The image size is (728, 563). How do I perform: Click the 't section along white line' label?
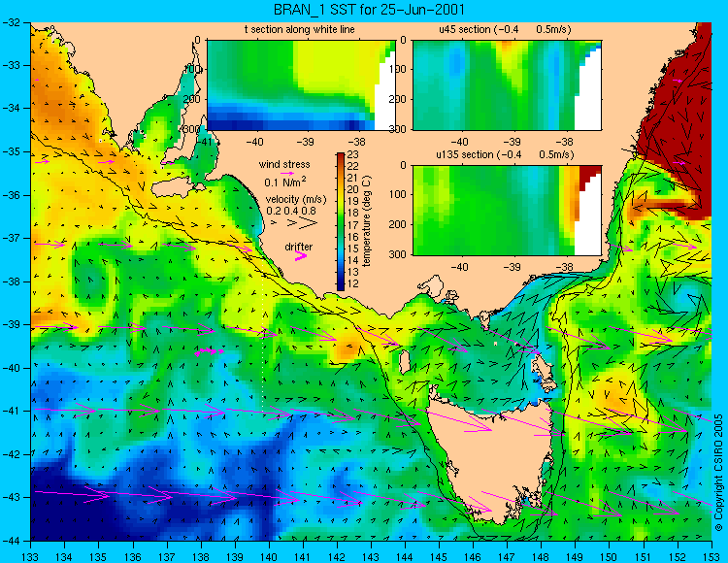click(x=300, y=29)
